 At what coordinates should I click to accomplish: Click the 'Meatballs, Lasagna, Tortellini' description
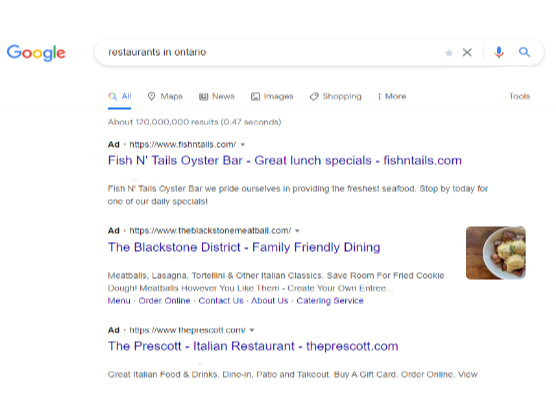[x=276, y=282]
